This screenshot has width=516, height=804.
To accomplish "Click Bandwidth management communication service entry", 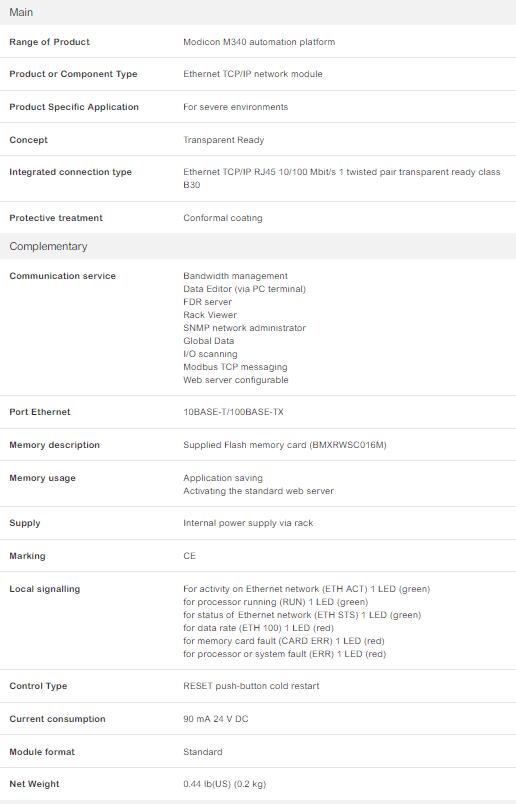I will (235, 276).
